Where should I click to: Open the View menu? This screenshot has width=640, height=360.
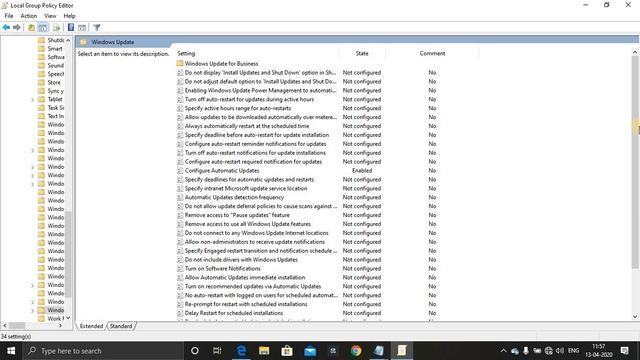click(x=50, y=16)
